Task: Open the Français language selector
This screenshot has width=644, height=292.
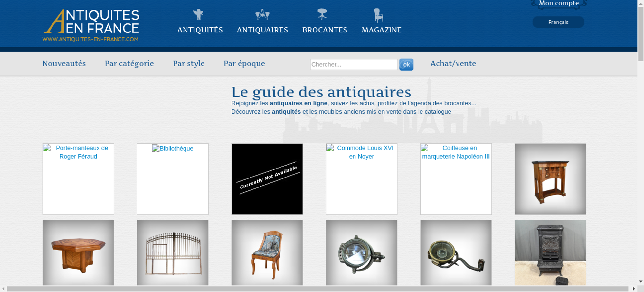Action: pos(558,22)
